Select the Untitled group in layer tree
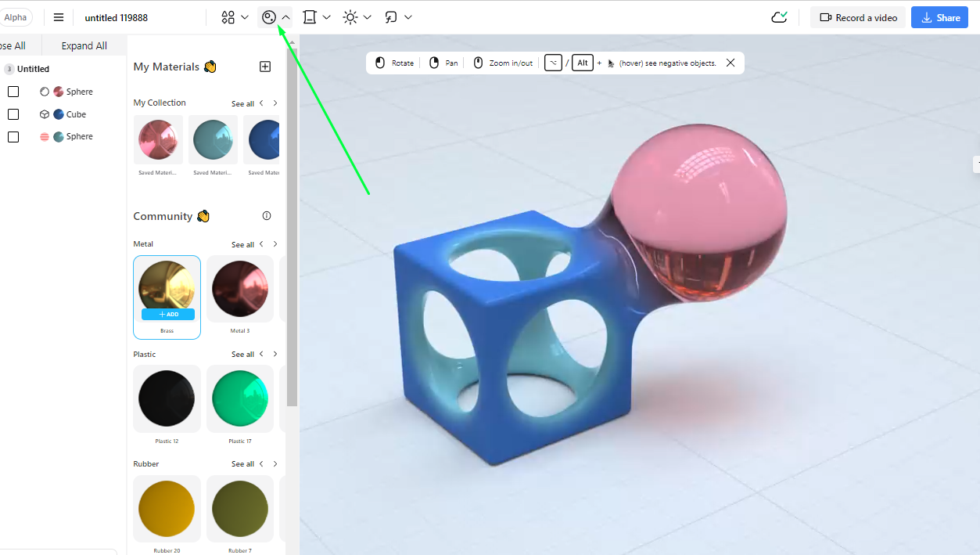The width and height of the screenshot is (980, 555). pos(33,69)
